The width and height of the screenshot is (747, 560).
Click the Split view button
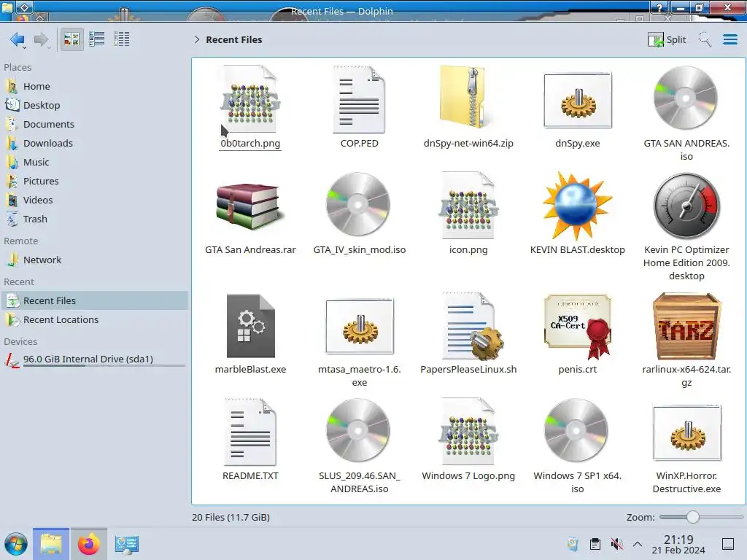[x=667, y=39]
